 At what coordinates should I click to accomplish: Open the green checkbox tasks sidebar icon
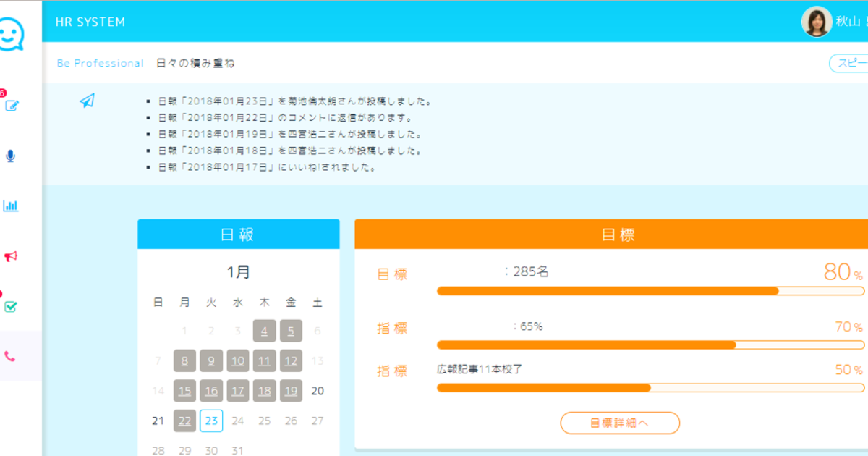pos(11,306)
